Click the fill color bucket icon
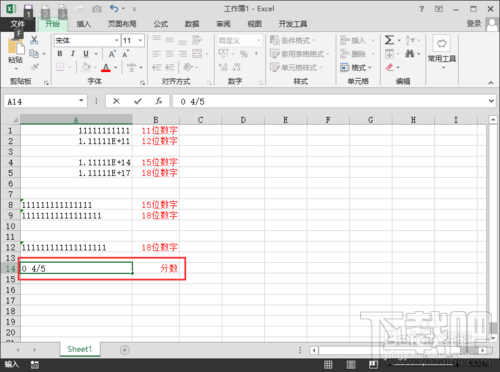Image resolution: width=500 pixels, height=372 pixels. (86, 67)
